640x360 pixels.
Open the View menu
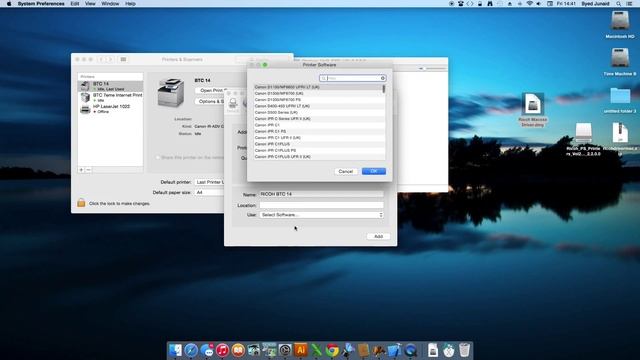coord(90,4)
